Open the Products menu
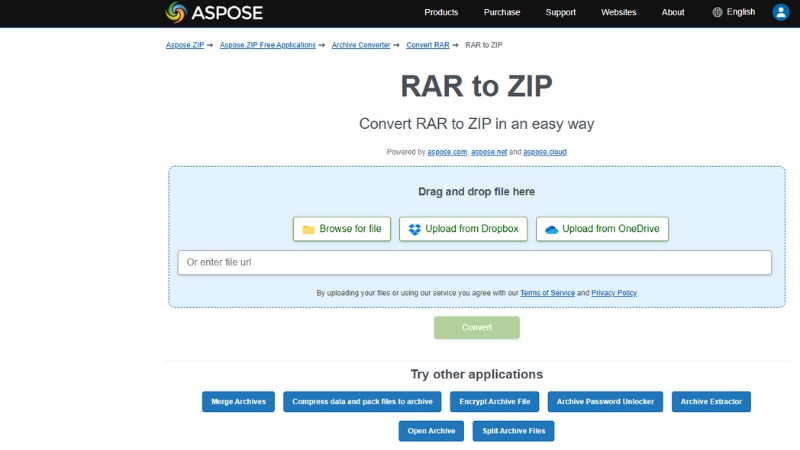This screenshot has height=450, width=800. 441,12
